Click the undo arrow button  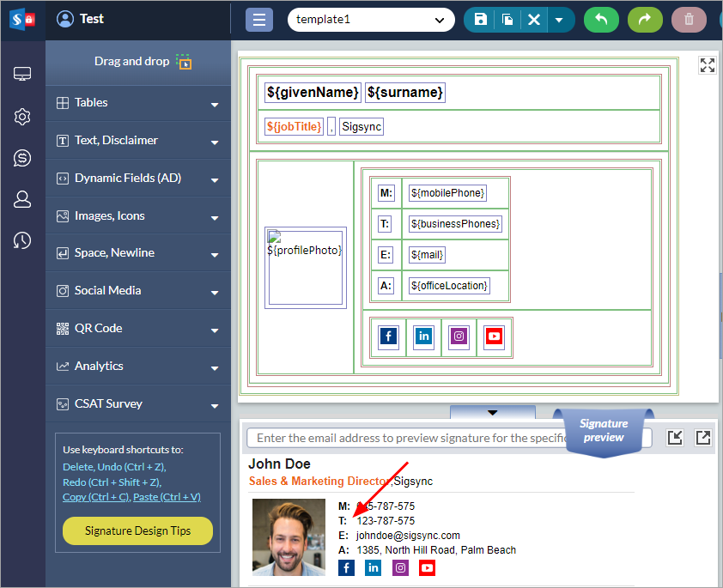[601, 20]
